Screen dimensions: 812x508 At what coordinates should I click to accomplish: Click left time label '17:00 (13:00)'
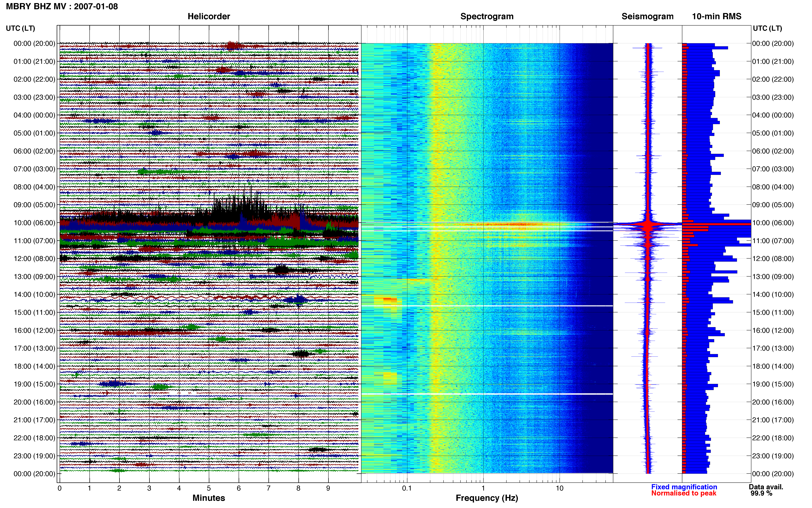pos(34,348)
